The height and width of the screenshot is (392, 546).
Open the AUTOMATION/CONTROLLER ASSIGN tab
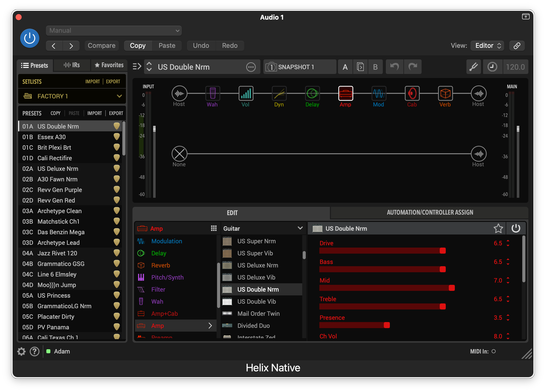430,213
